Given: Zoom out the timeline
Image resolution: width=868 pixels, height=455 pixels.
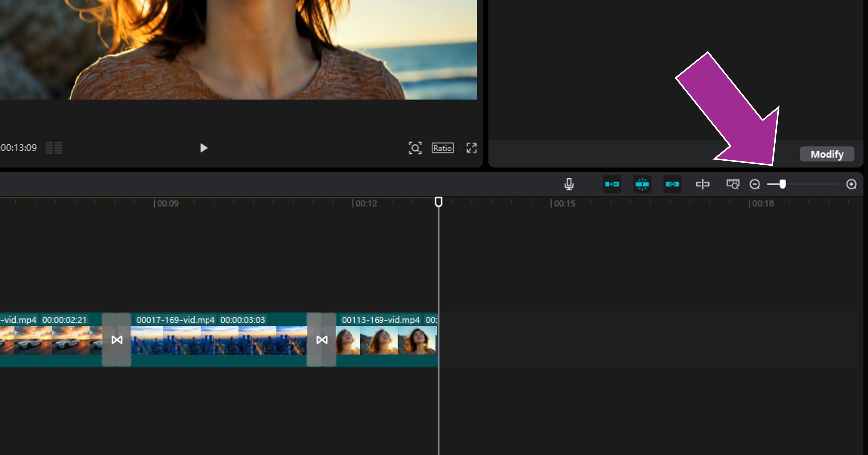Looking at the screenshot, I should pyautogui.click(x=755, y=184).
